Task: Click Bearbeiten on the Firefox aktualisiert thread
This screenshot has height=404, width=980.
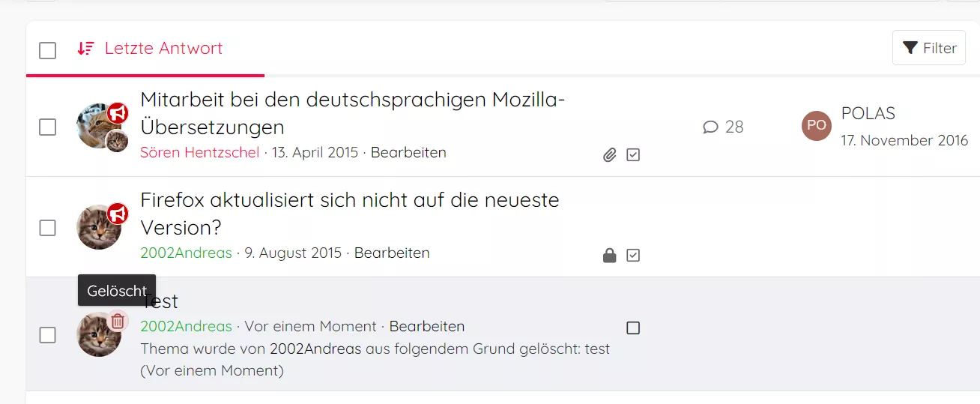Action: (x=392, y=253)
